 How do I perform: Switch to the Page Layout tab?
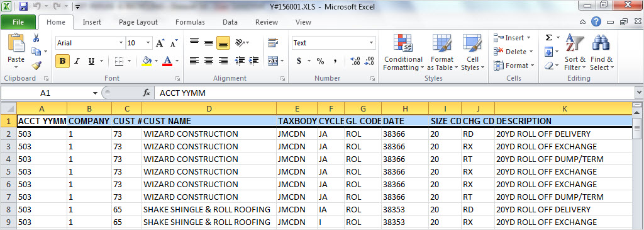(x=138, y=22)
